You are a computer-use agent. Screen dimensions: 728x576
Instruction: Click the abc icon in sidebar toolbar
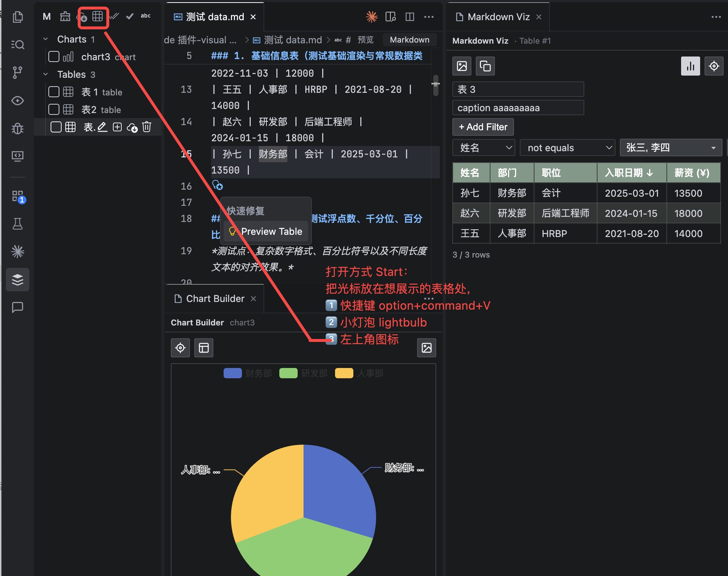pos(146,16)
